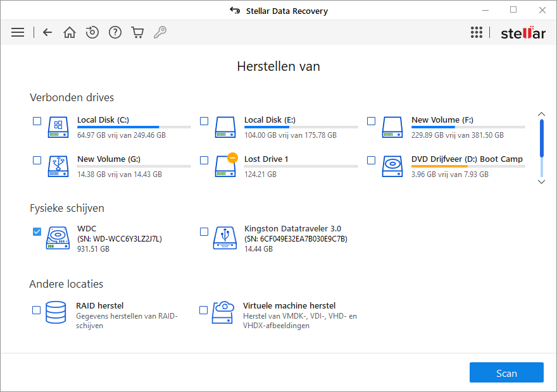
Task: Check the Local Disk (C:) checkbox
Action: tap(37, 121)
